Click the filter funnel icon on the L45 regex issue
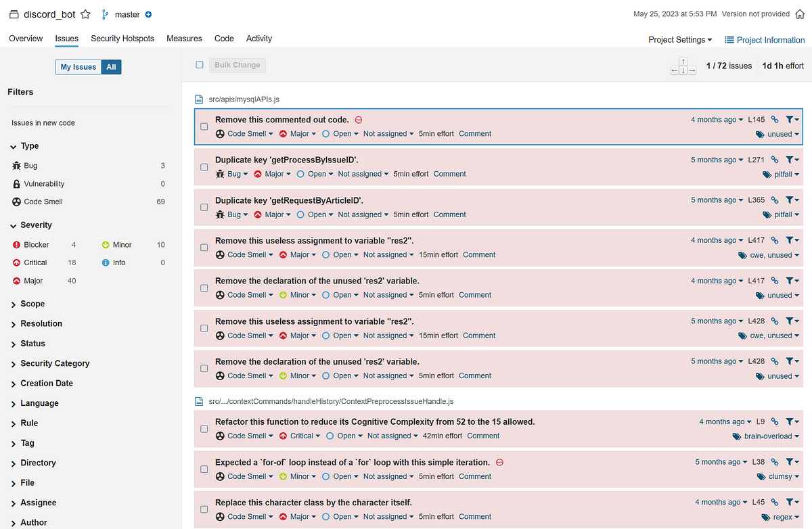 792,503
